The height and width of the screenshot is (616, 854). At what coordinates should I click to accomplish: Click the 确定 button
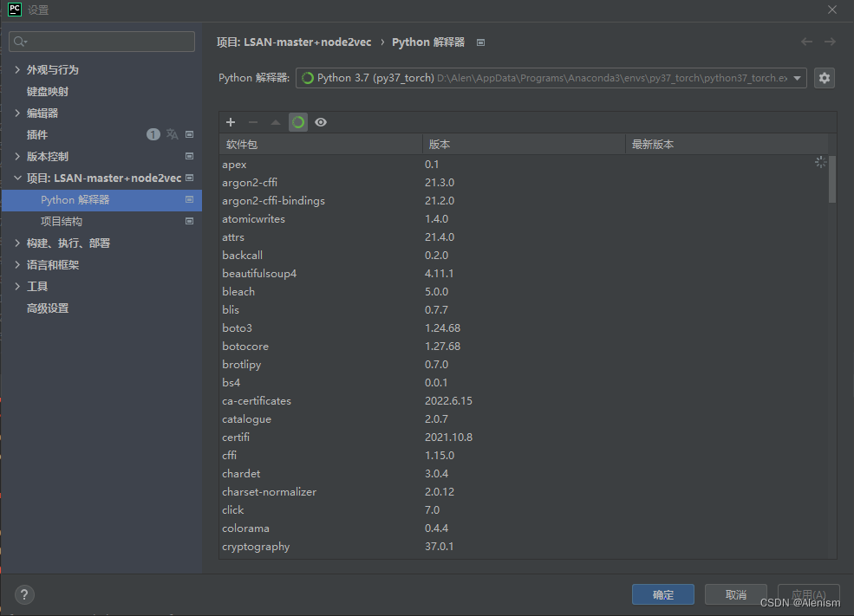(x=663, y=594)
